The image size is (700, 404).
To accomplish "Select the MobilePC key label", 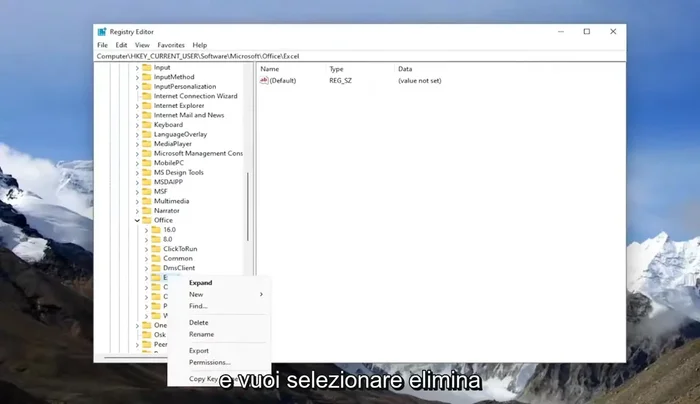I will (168, 162).
